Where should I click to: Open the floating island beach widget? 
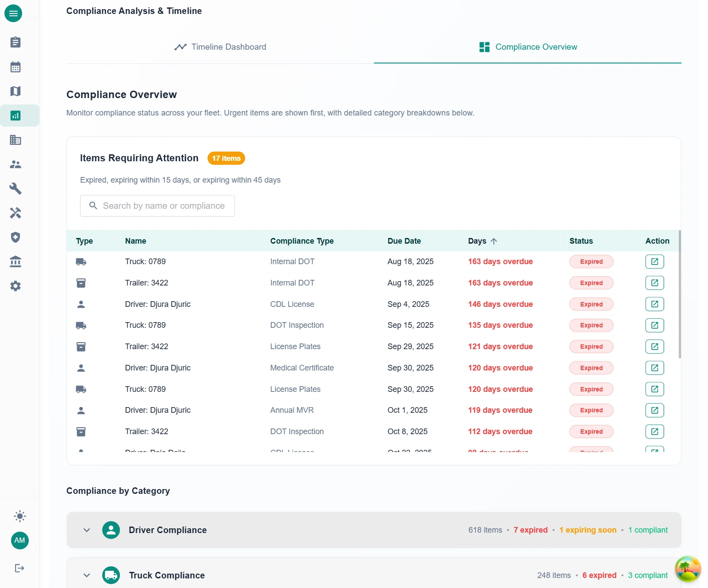tap(688, 569)
